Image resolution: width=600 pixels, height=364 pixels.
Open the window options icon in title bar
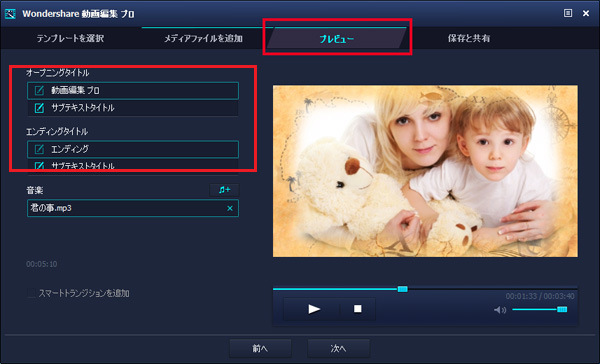568,13
